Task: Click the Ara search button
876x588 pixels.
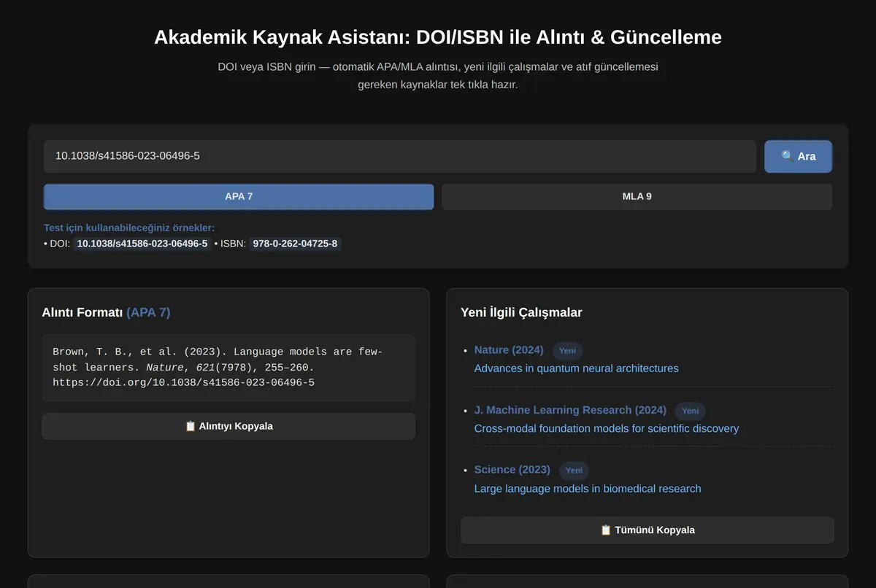Action: tap(798, 156)
